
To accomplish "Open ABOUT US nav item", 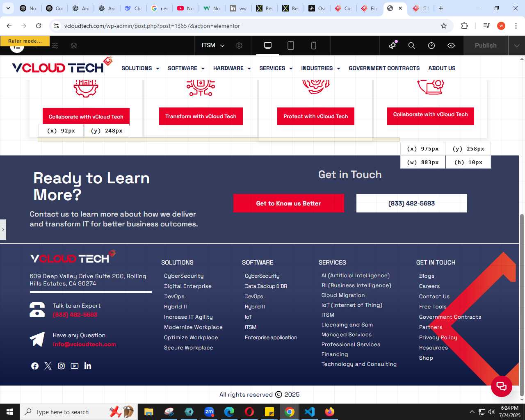I will pyautogui.click(x=442, y=68).
